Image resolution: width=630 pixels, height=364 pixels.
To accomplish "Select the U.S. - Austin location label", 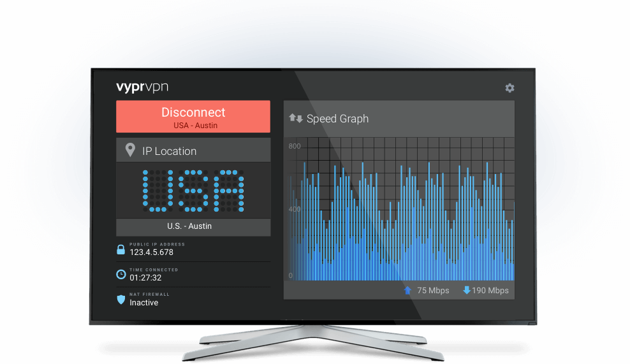I will [x=189, y=226].
